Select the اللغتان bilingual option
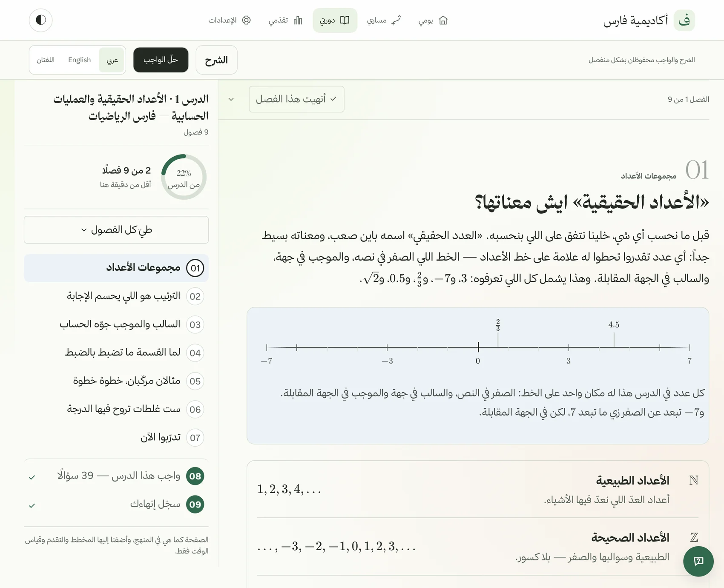 pyautogui.click(x=46, y=60)
